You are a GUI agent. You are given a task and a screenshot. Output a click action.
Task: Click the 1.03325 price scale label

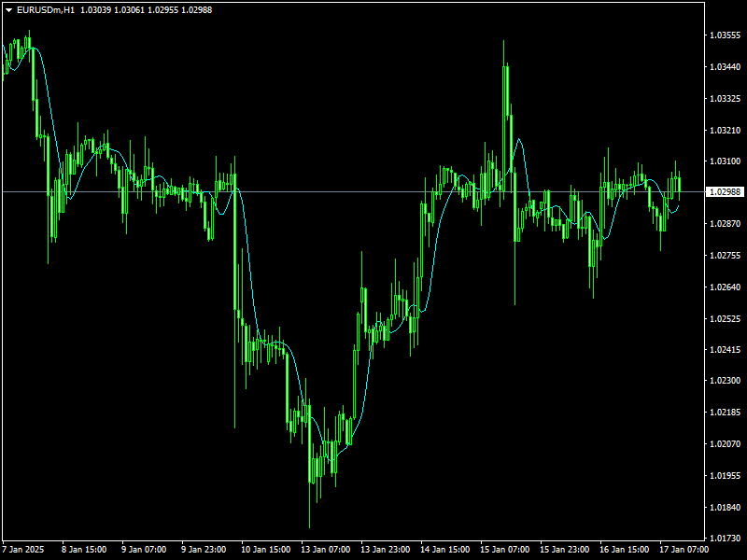coord(726,99)
